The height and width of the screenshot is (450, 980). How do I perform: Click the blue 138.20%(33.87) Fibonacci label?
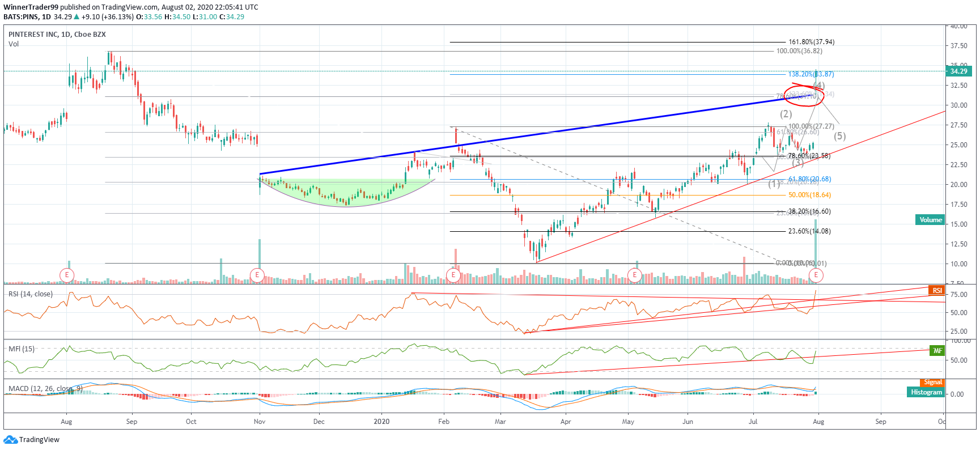coord(811,74)
